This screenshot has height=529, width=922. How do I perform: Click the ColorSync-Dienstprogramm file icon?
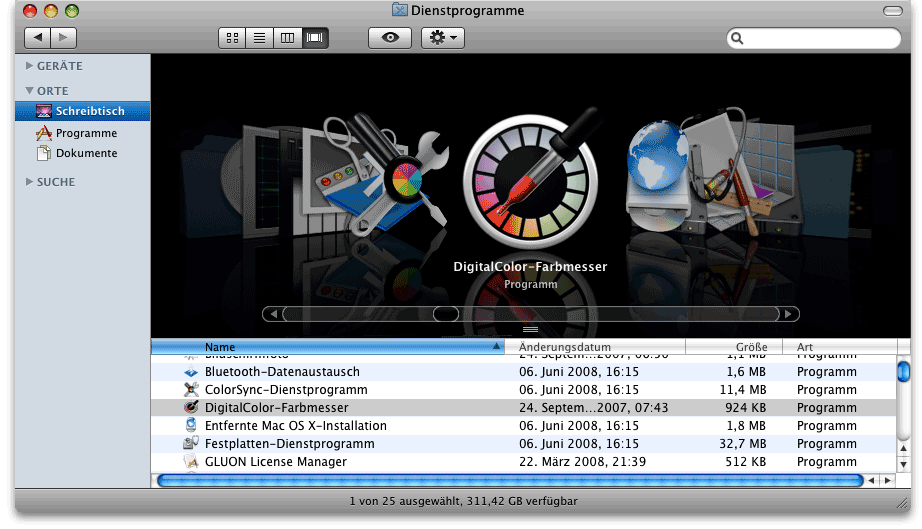tap(191, 390)
